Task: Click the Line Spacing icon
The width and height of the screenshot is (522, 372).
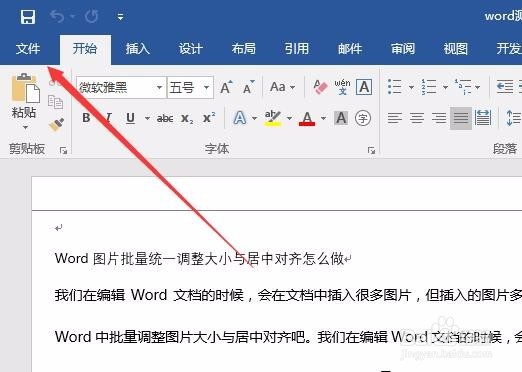Action: [514, 118]
